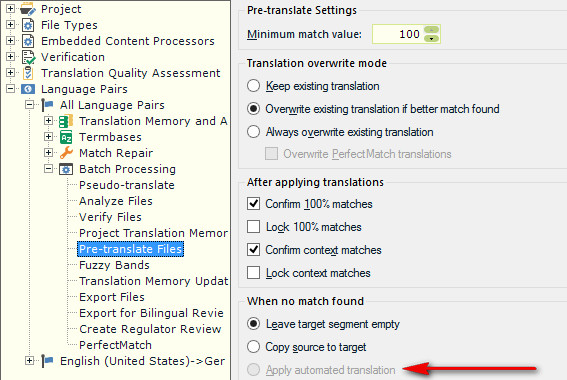567x380 pixels.
Task: Choose Copy source to target option
Action: tap(253, 346)
